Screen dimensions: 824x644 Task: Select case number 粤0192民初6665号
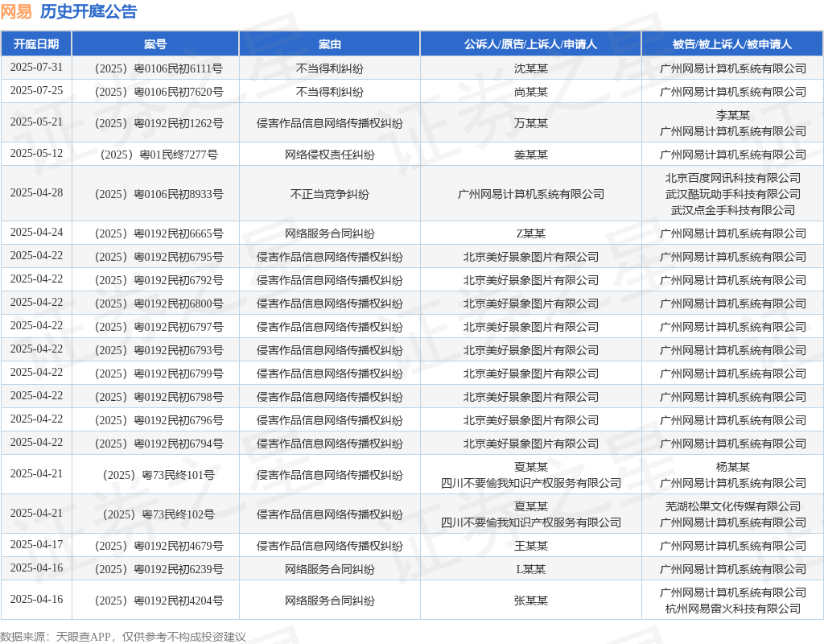click(159, 233)
